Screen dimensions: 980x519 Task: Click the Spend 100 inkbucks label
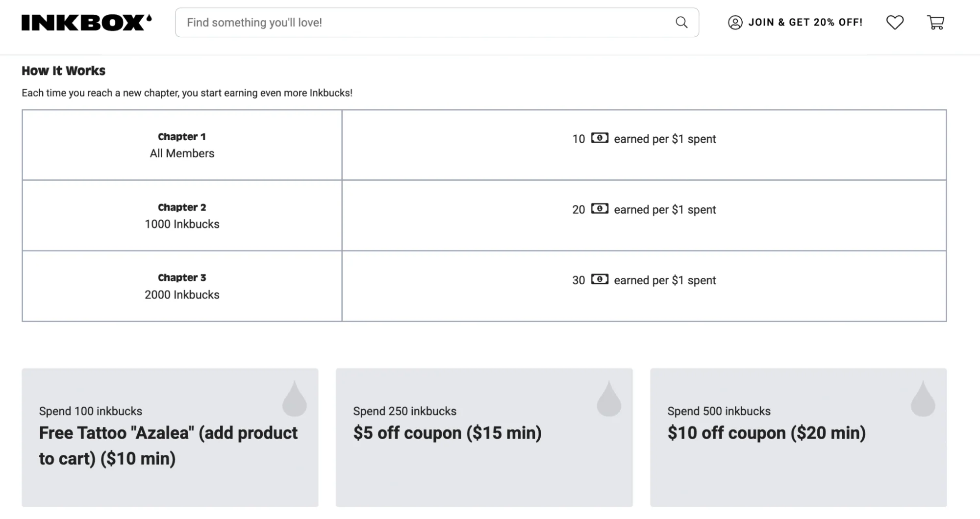coord(90,411)
